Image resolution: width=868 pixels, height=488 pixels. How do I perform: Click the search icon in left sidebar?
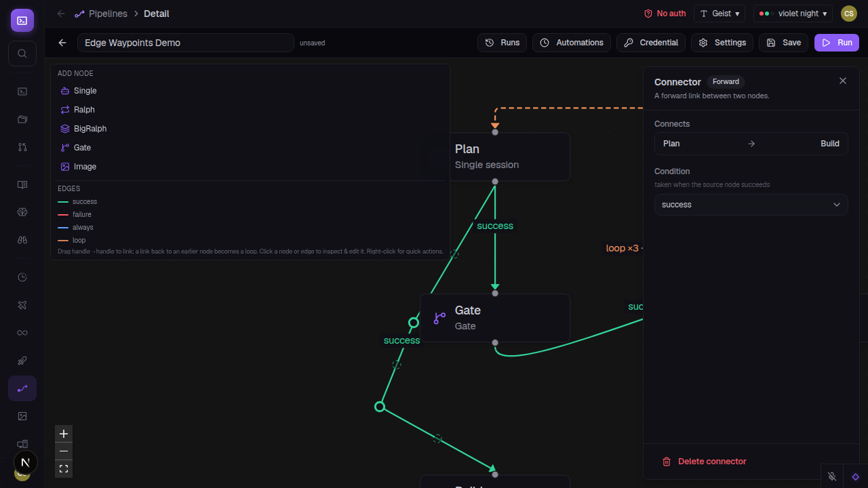pyautogui.click(x=22, y=54)
